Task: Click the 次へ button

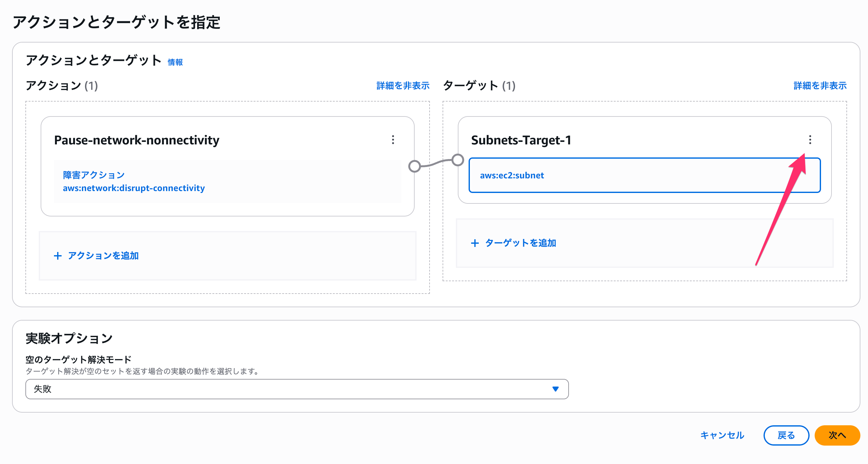Action: coord(837,435)
